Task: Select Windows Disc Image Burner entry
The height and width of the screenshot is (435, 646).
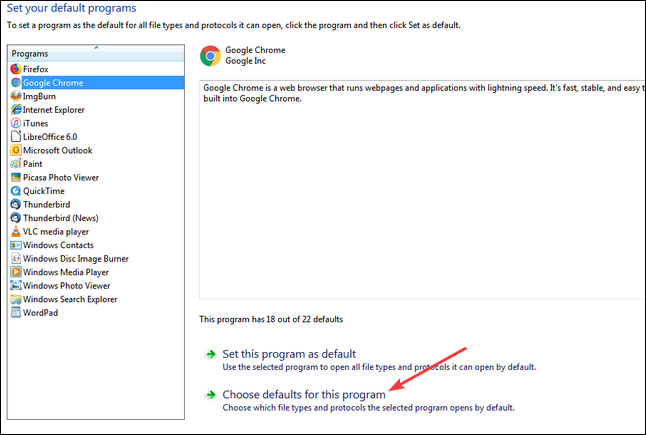Action: pos(76,259)
